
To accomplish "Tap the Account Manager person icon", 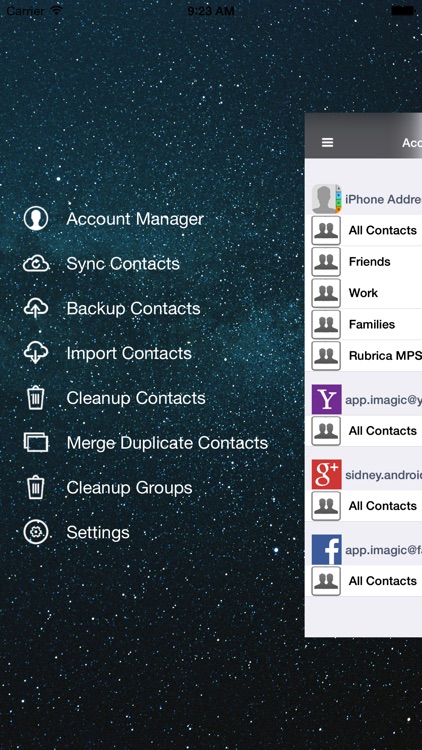I will coord(36,219).
